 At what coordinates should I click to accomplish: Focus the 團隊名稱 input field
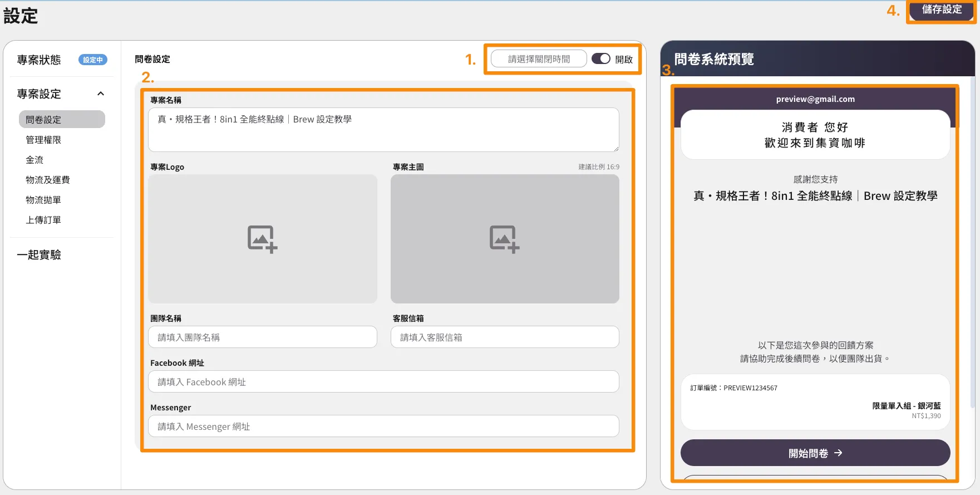point(262,337)
